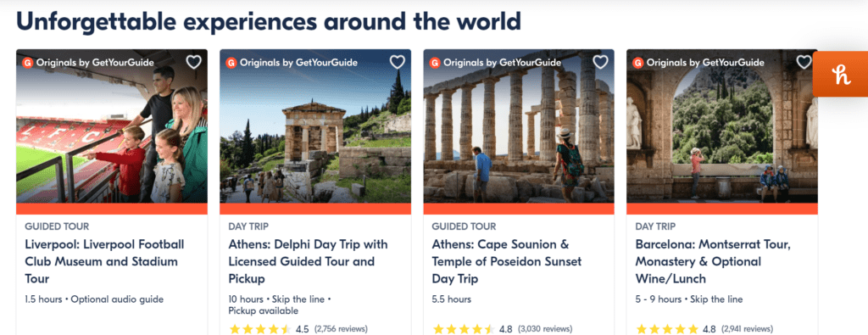Screen dimensions: 868x335
Task: Favorite the Cape Sounion sunset trip
Action: [601, 62]
